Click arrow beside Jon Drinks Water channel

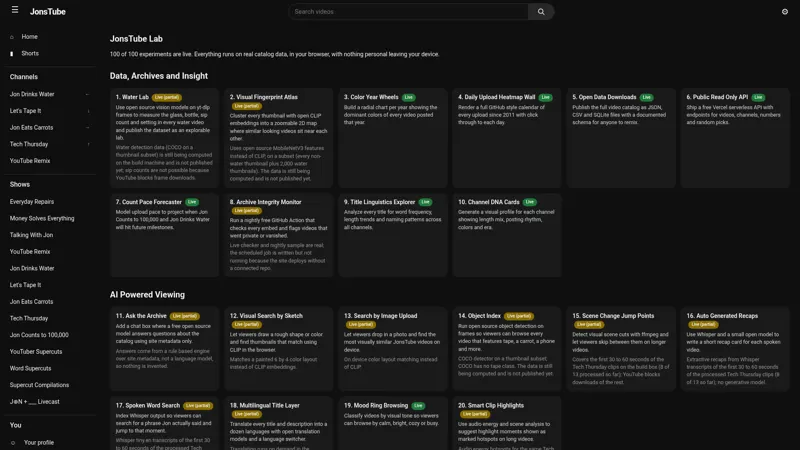tap(88, 94)
